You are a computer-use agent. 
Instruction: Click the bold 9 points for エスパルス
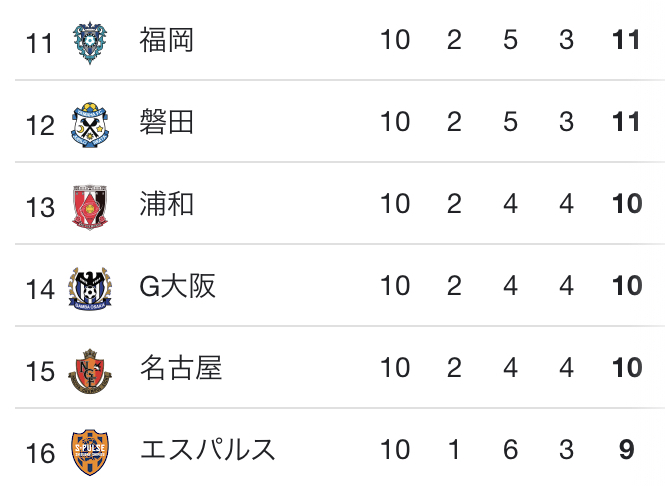(x=627, y=450)
